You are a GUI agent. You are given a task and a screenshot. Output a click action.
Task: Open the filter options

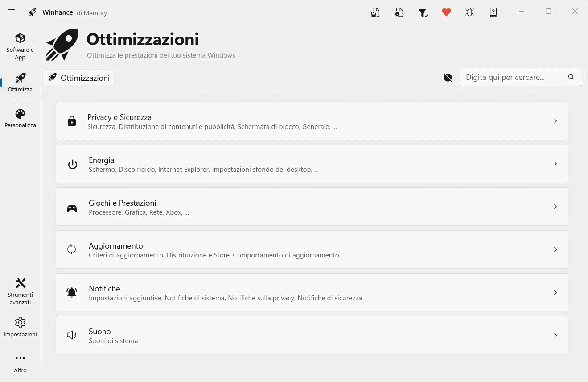click(x=423, y=12)
